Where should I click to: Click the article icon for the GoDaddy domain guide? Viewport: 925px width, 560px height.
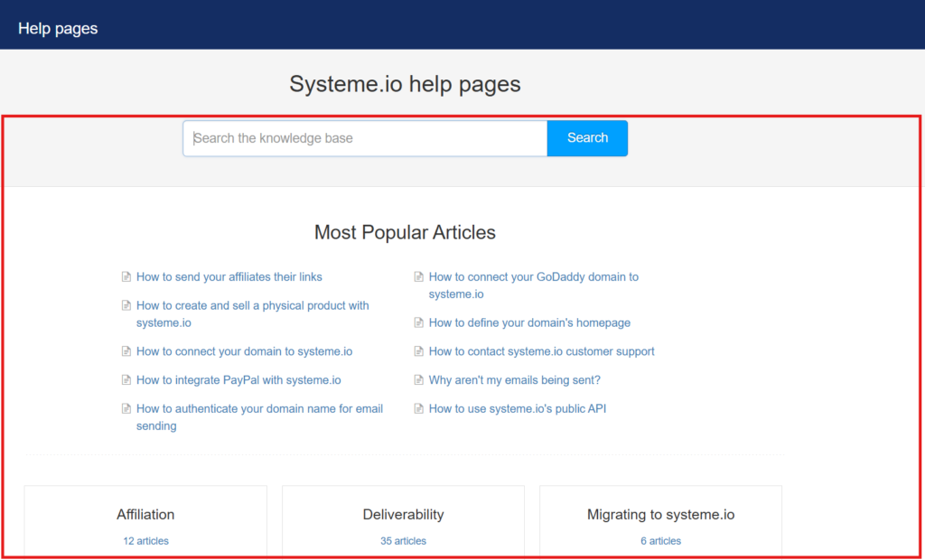(418, 276)
